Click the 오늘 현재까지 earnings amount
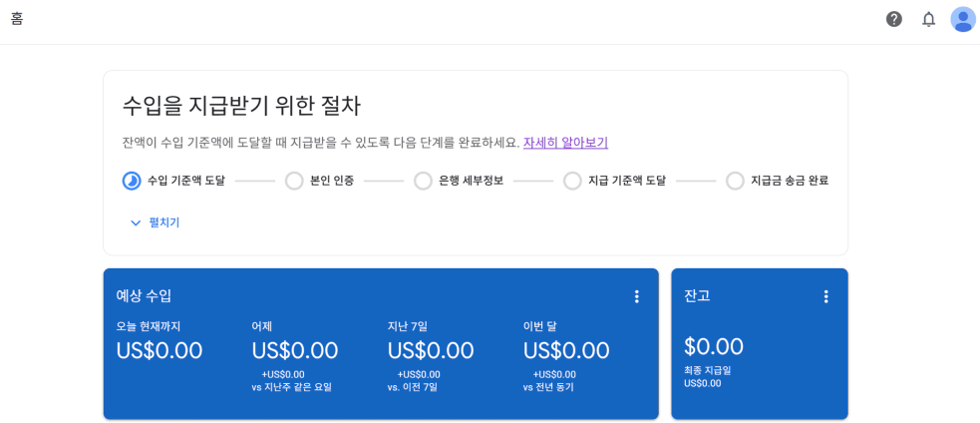 coord(160,351)
